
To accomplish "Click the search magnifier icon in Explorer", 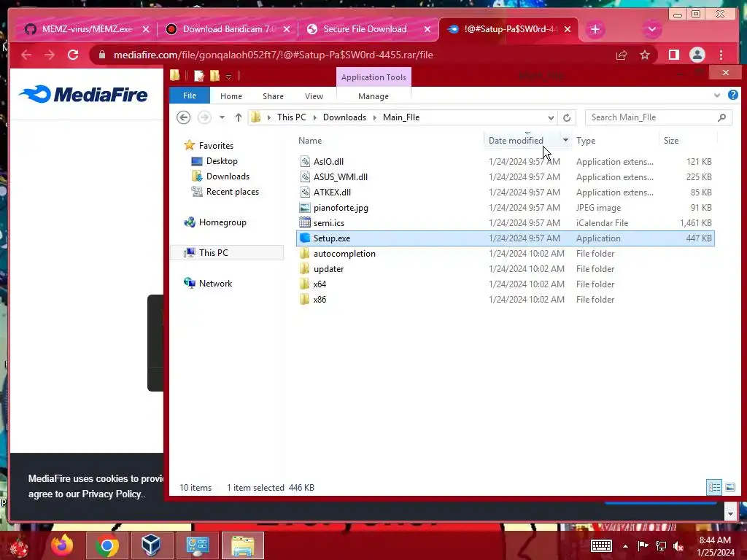I will (721, 117).
